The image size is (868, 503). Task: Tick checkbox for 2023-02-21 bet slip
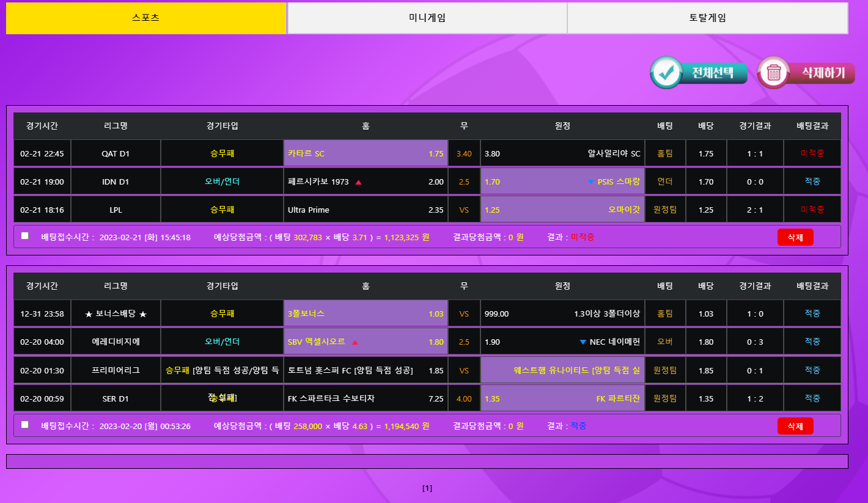point(25,236)
